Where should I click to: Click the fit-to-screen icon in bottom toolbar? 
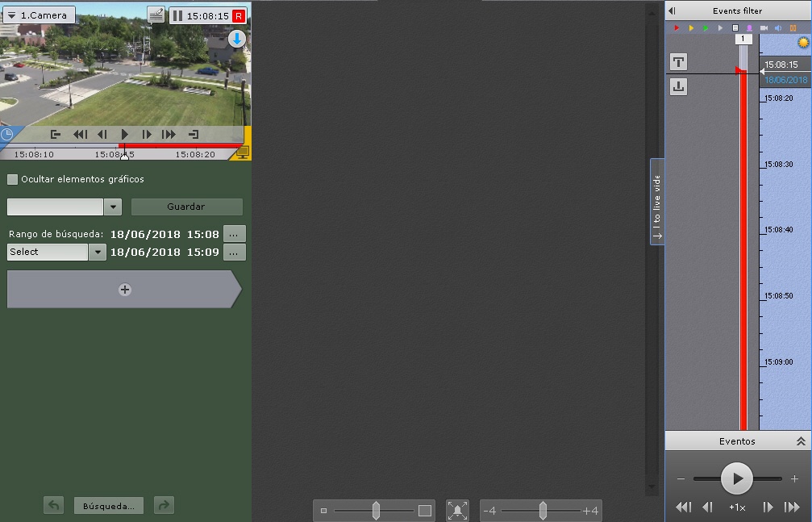pyautogui.click(x=458, y=510)
